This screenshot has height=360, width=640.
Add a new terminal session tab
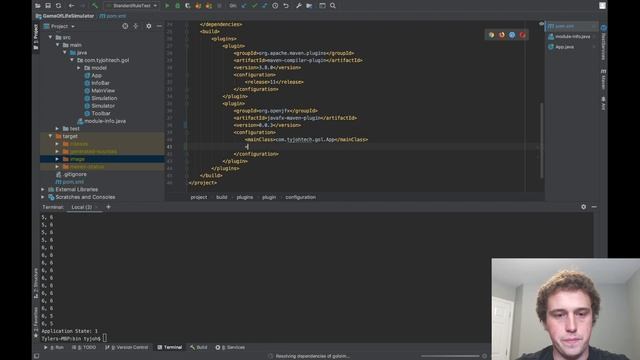tap(108, 207)
